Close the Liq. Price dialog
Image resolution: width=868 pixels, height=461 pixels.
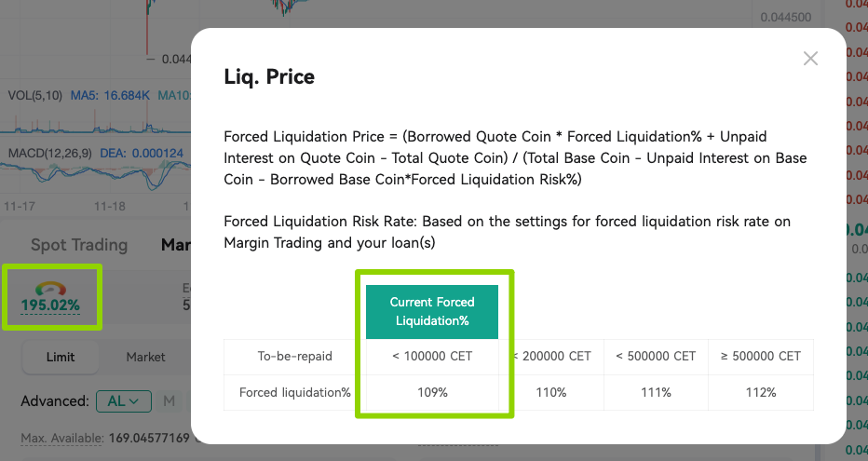click(x=810, y=58)
